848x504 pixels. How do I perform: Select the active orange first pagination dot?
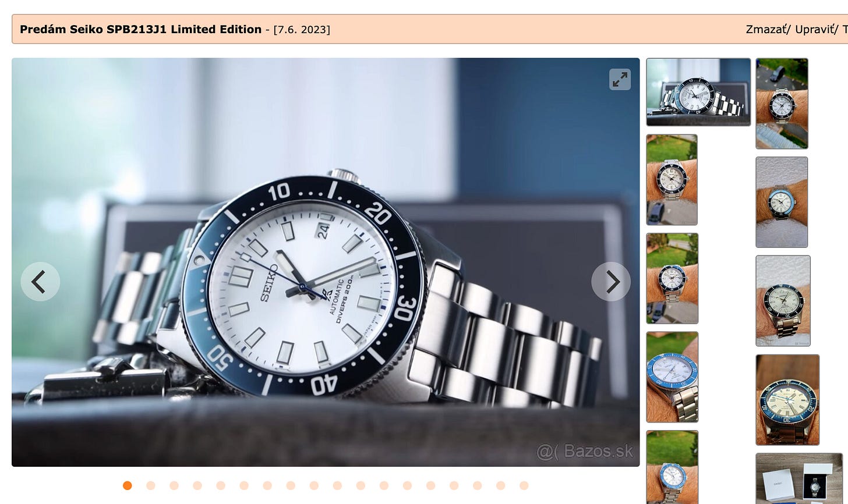coord(128,485)
